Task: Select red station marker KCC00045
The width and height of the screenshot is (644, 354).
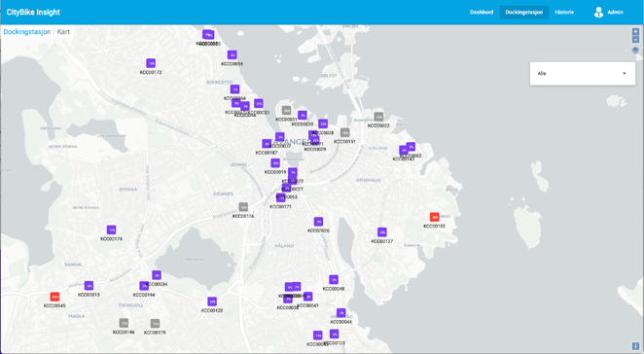Action: (54, 297)
